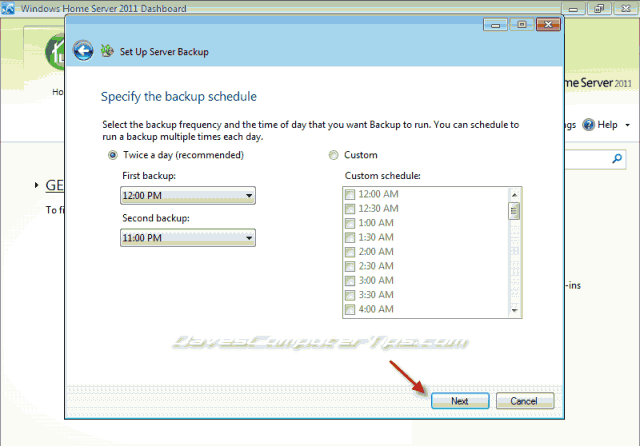The width and height of the screenshot is (640, 446).
Task: Check the 12:30 AM time box
Action: pyautogui.click(x=350, y=209)
